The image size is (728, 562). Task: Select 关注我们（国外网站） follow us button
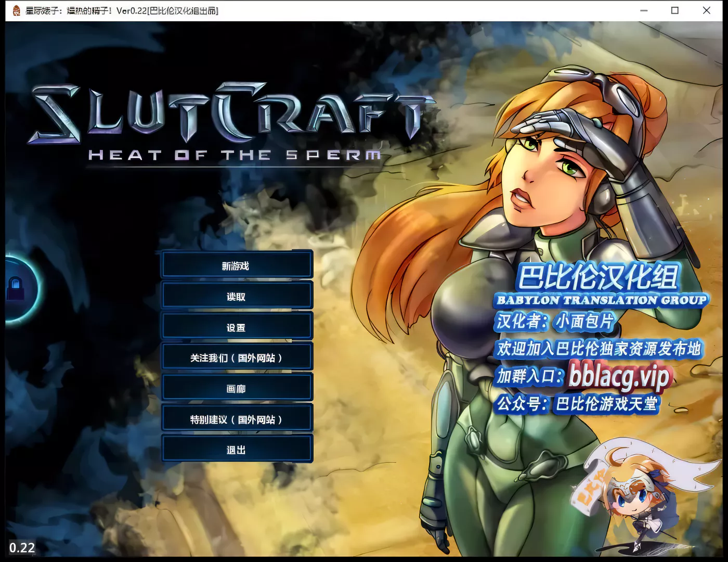pyautogui.click(x=237, y=357)
